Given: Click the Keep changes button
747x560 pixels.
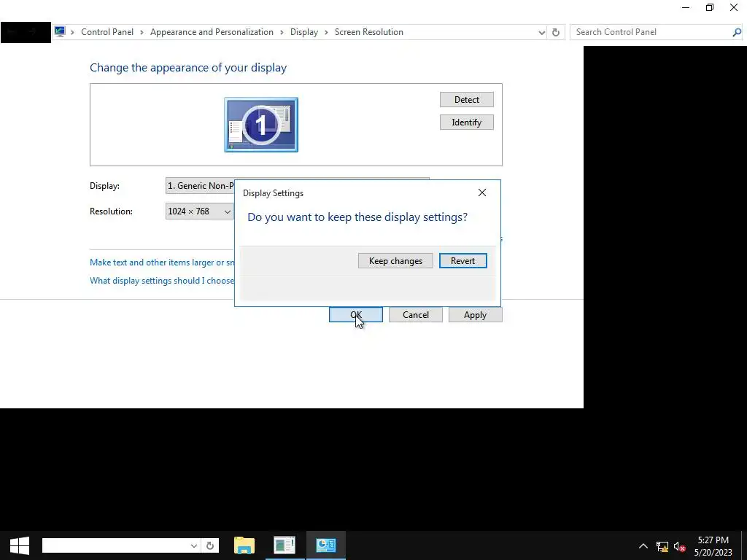Looking at the screenshot, I should click(x=395, y=261).
